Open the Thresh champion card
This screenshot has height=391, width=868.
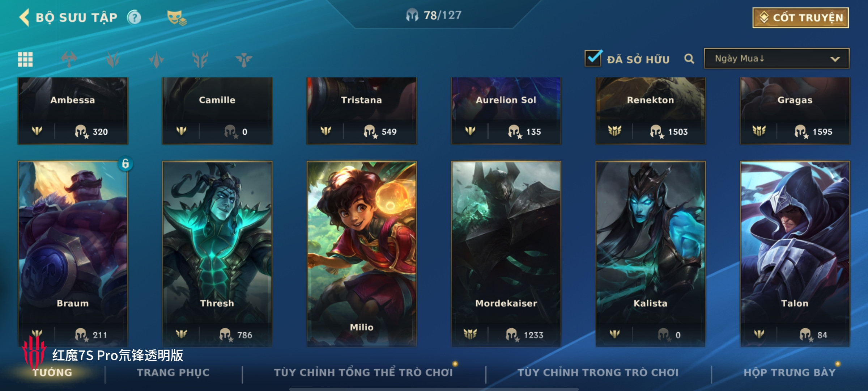(x=217, y=254)
